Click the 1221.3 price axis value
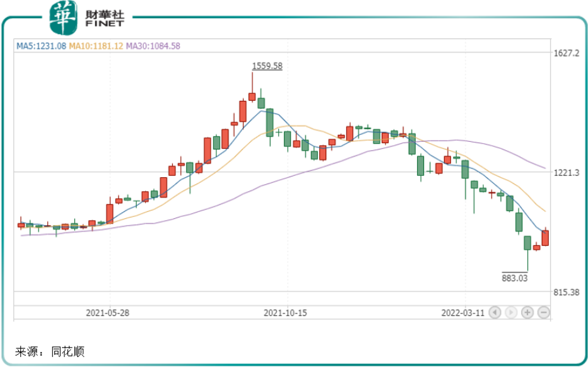This screenshot has width=588, height=367. pos(566,172)
